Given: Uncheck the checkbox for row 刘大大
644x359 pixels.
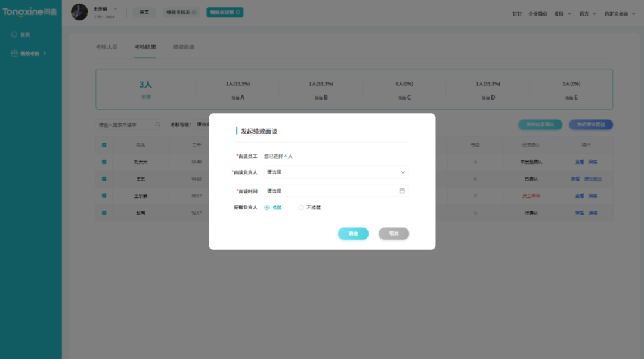Looking at the screenshot, I should pyautogui.click(x=104, y=162).
